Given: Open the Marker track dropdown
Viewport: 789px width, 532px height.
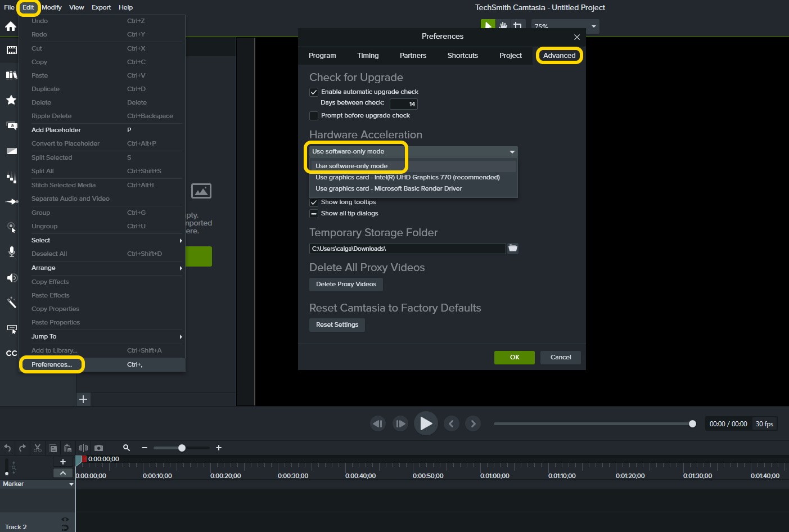Looking at the screenshot, I should coord(71,484).
